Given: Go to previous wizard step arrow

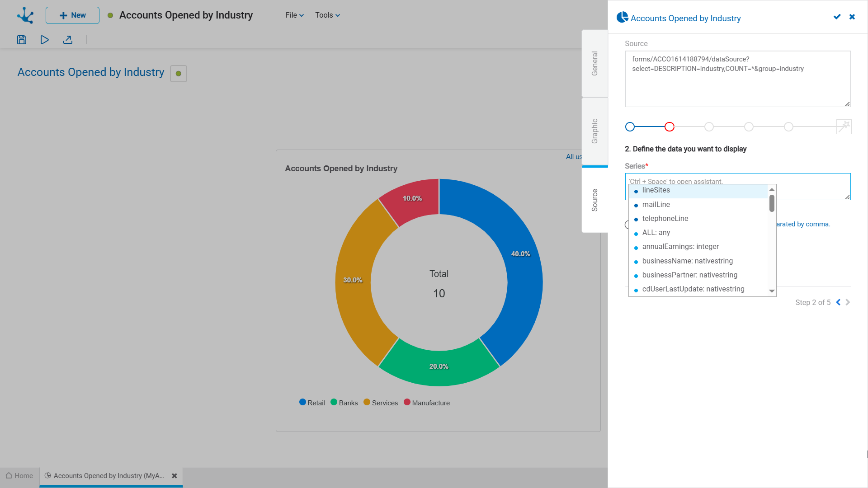Looking at the screenshot, I should click(838, 302).
